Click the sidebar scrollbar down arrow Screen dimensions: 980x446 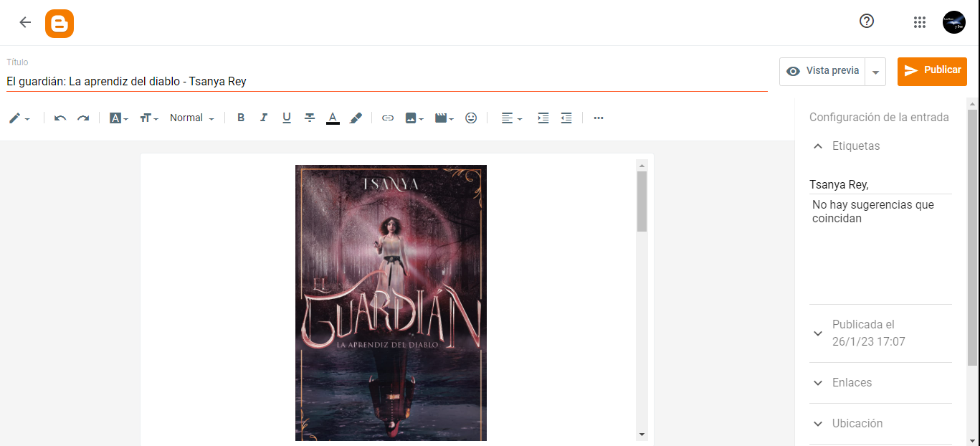[x=972, y=440]
